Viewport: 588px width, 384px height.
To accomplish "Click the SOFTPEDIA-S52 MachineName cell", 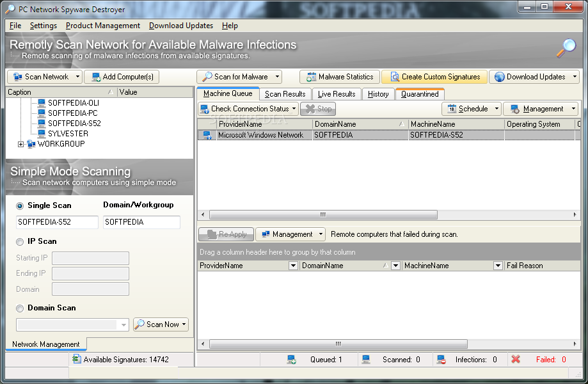I will pyautogui.click(x=456, y=135).
